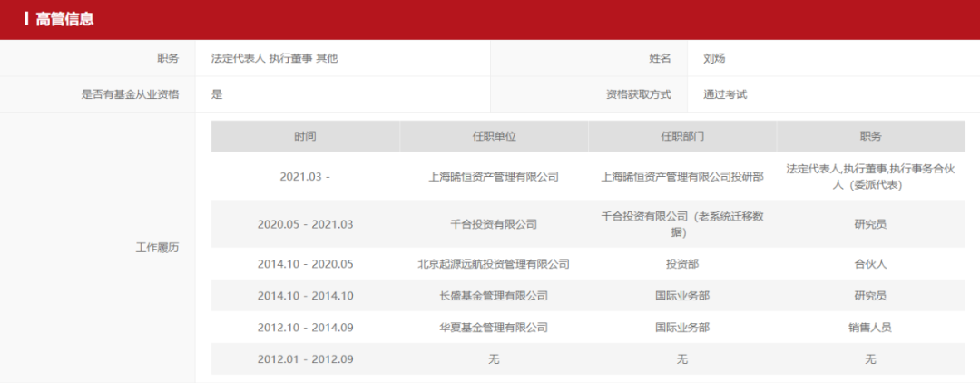This screenshot has height=383, width=980.
Task: Click the 工作履历 row label
Action: (x=157, y=248)
